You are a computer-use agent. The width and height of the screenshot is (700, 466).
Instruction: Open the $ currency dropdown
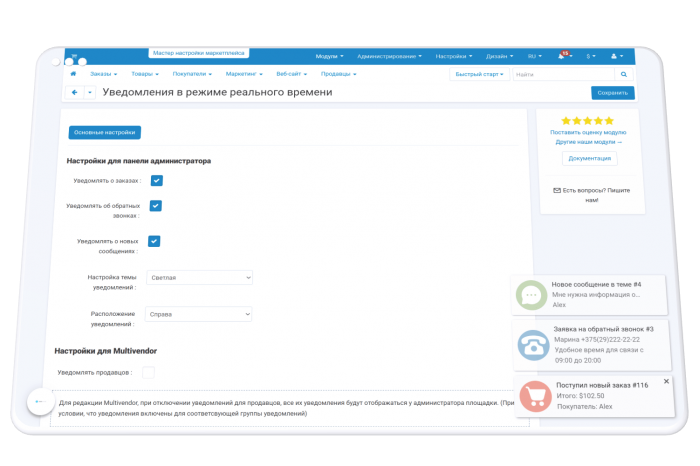591,56
